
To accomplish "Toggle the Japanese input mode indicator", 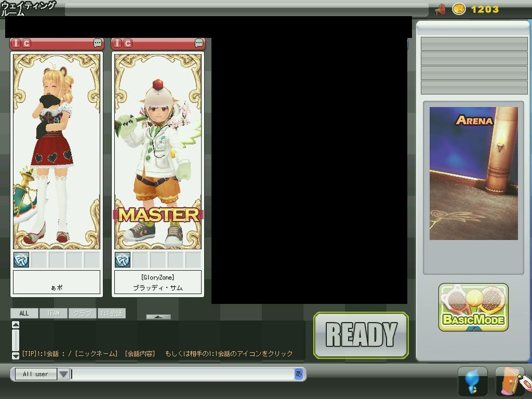I will (x=299, y=374).
